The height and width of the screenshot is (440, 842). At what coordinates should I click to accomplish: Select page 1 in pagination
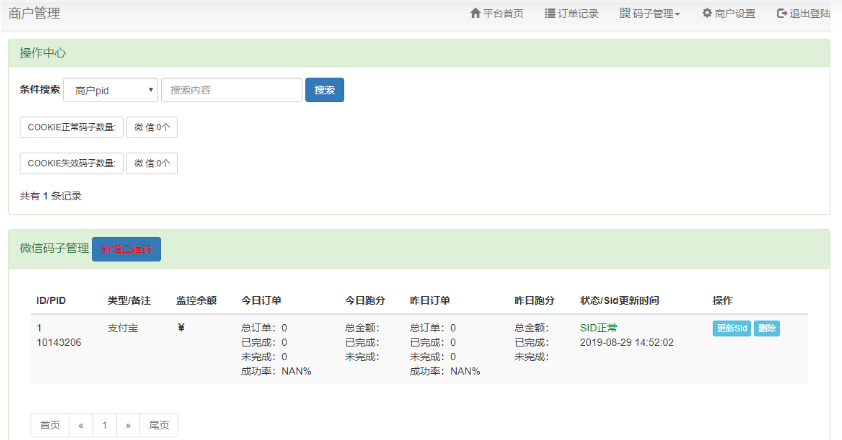pos(105,425)
